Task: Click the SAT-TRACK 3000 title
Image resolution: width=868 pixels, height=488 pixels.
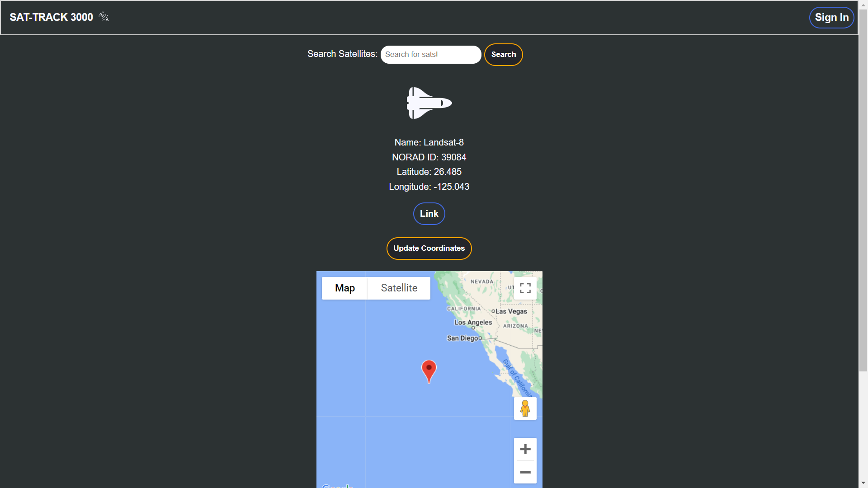Action: coord(52,17)
